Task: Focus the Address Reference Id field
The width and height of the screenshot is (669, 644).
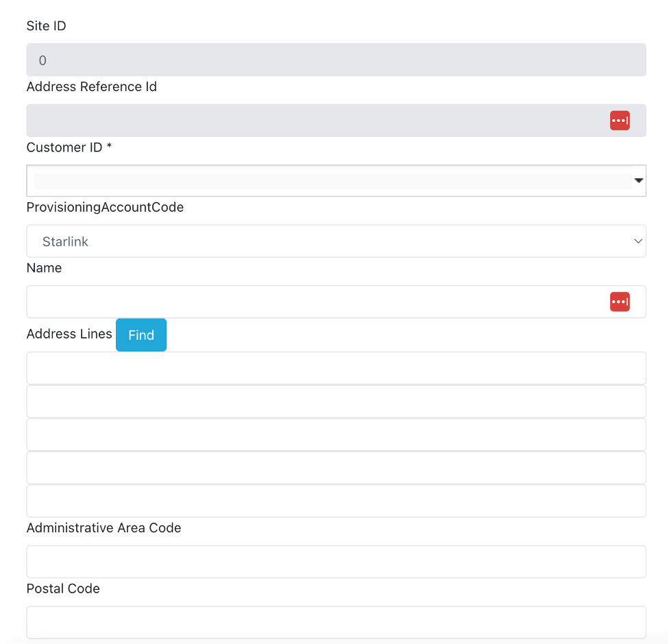Action: click(x=315, y=121)
